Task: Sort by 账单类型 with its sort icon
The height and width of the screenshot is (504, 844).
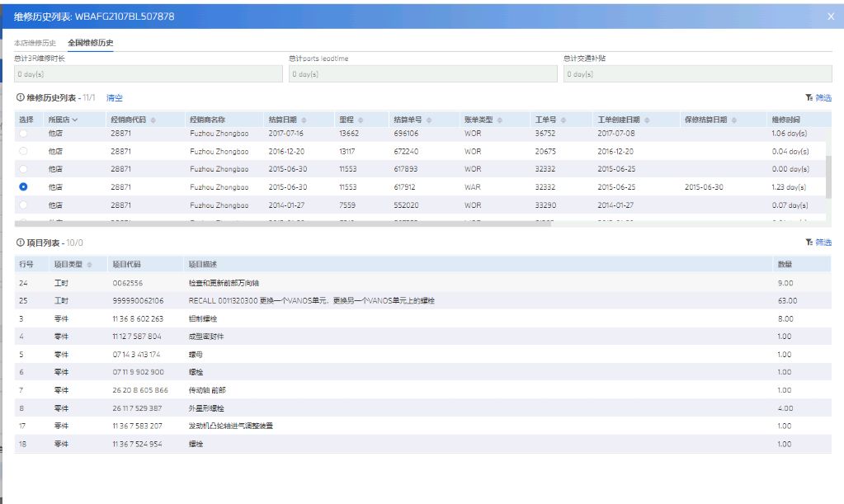Action: pos(500,120)
